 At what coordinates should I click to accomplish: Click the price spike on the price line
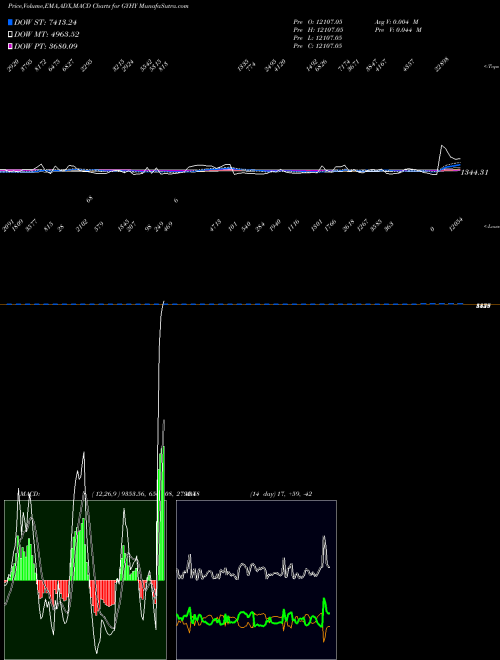443,146
